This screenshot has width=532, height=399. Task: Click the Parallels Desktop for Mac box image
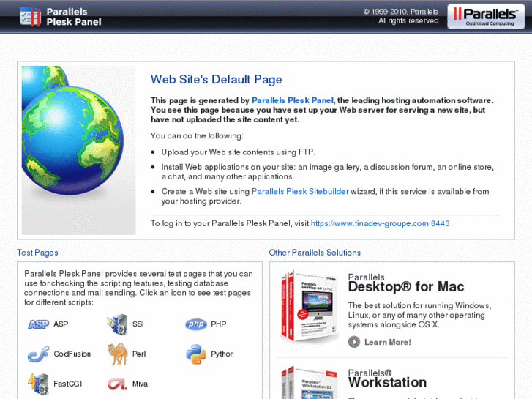pos(309,306)
